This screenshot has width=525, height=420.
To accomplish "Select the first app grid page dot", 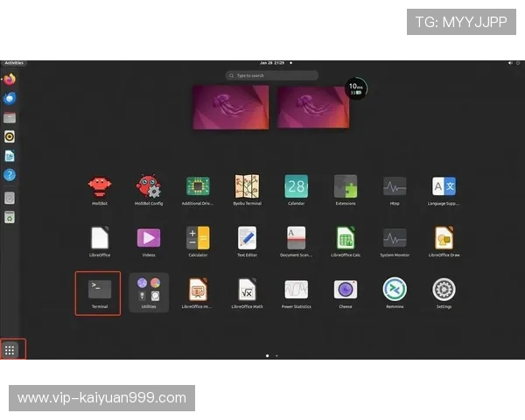I will (267, 356).
